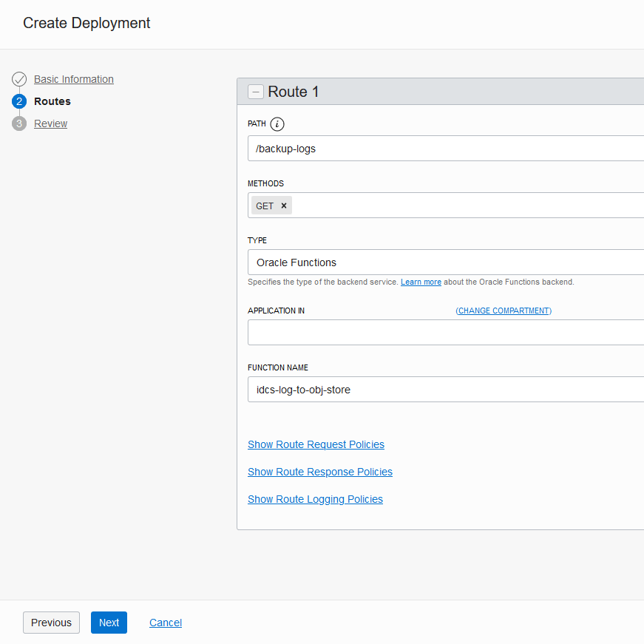This screenshot has height=644, width=644.
Task: Focus the PATH field with /backup-logs
Action: [x=444, y=149]
